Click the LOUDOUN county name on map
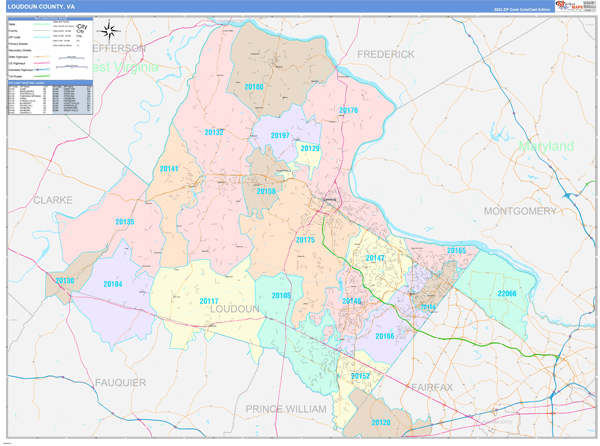 [235, 309]
